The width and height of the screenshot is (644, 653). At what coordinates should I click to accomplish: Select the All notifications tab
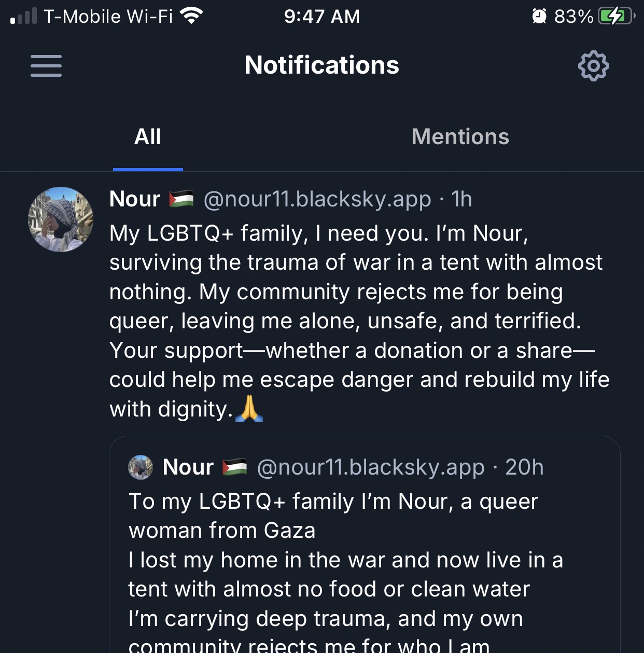[148, 137]
